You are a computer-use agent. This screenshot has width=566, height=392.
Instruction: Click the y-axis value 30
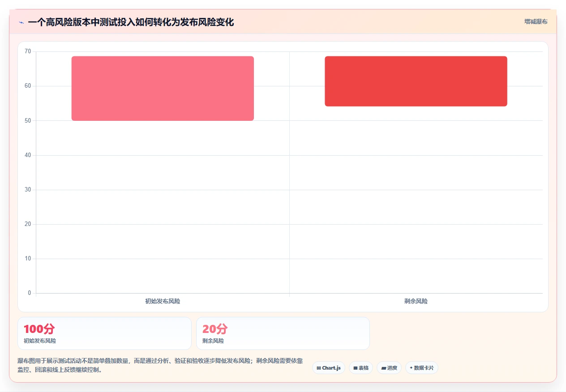[x=28, y=190]
